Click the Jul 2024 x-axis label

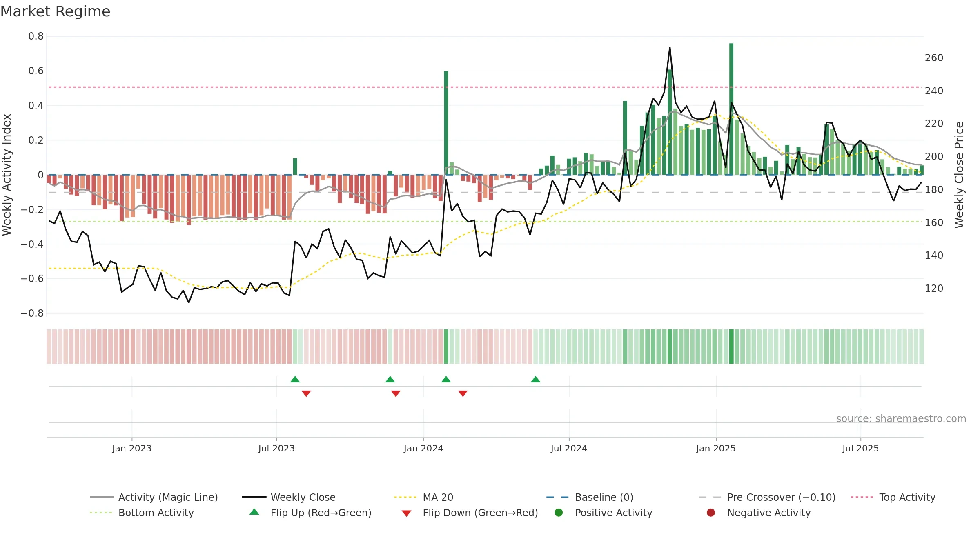569,449
